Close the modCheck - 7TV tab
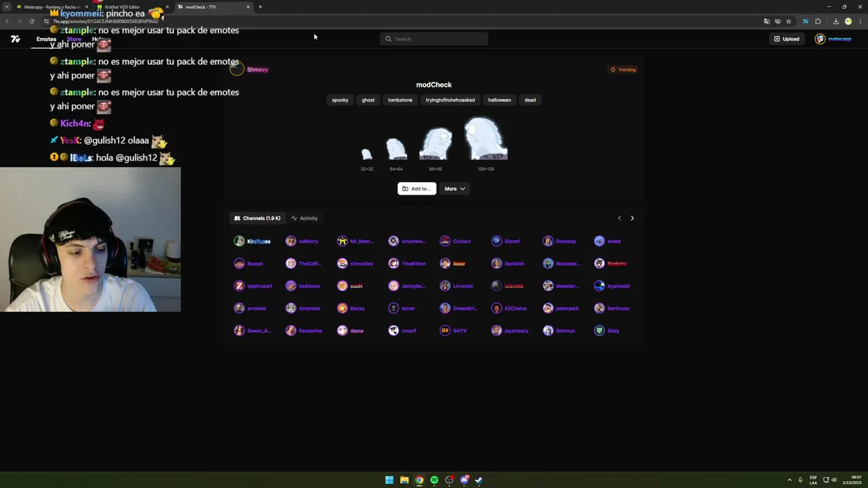Image resolution: width=868 pixels, height=488 pixels. pos(248,7)
